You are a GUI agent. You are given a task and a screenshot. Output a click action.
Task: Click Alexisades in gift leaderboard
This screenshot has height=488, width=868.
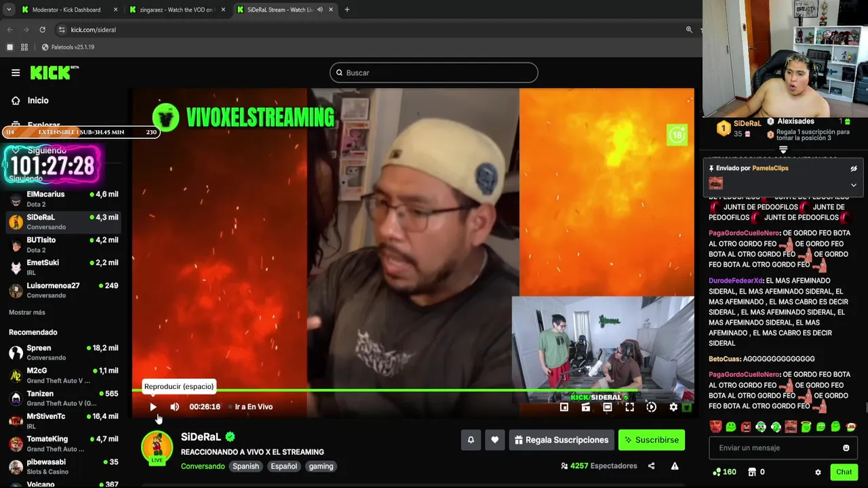point(795,121)
